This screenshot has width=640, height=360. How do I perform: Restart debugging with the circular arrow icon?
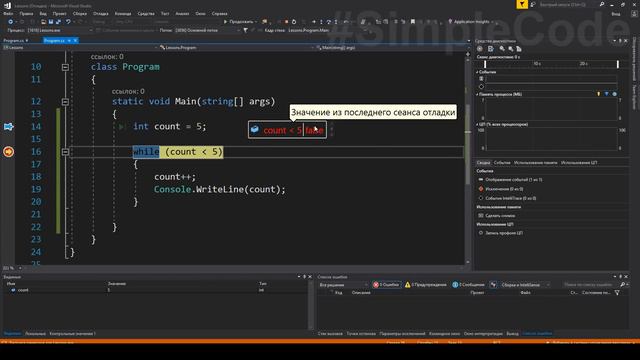click(x=293, y=22)
